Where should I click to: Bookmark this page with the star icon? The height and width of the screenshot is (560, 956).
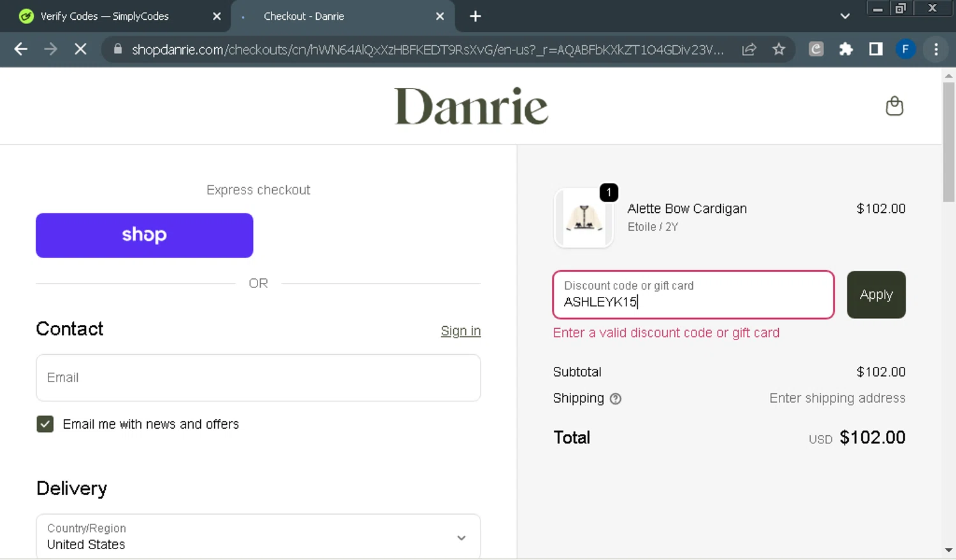(x=779, y=49)
